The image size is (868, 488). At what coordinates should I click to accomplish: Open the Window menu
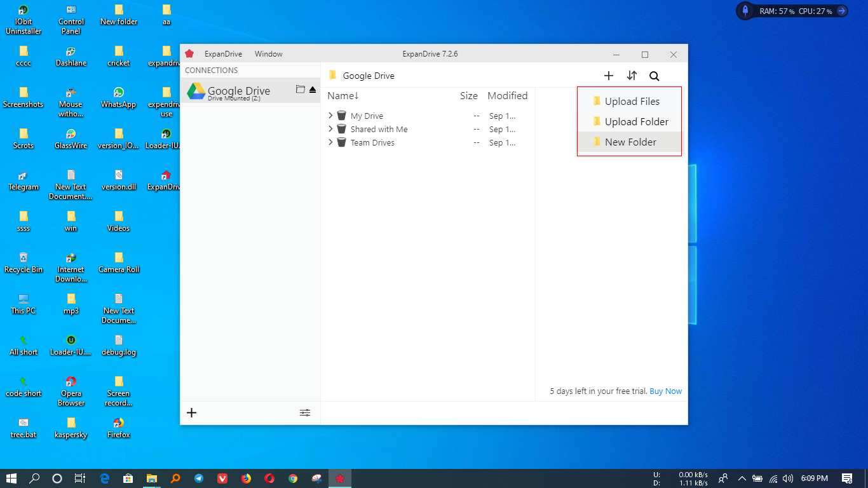[x=269, y=54]
